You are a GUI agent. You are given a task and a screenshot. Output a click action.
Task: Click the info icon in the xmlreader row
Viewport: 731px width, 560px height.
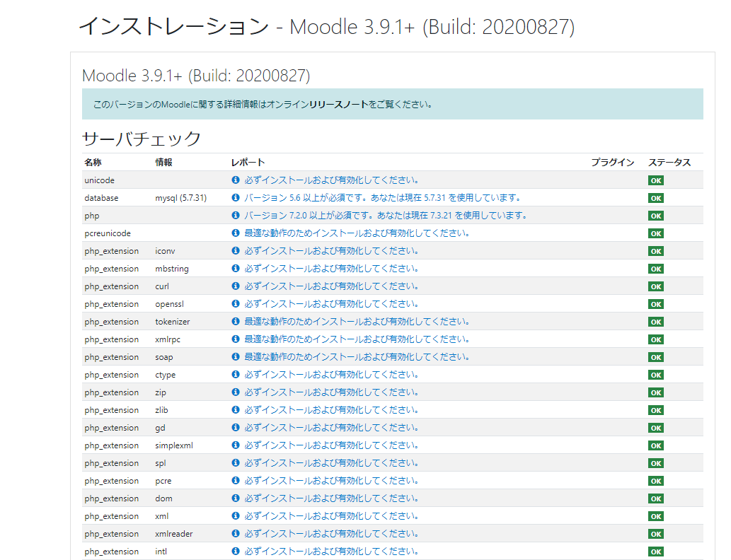pos(236,533)
